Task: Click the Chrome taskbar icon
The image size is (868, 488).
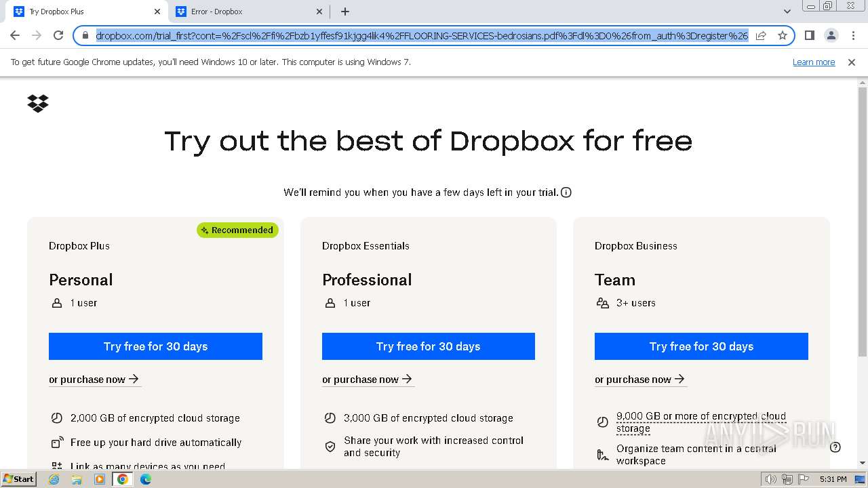Action: (123, 479)
